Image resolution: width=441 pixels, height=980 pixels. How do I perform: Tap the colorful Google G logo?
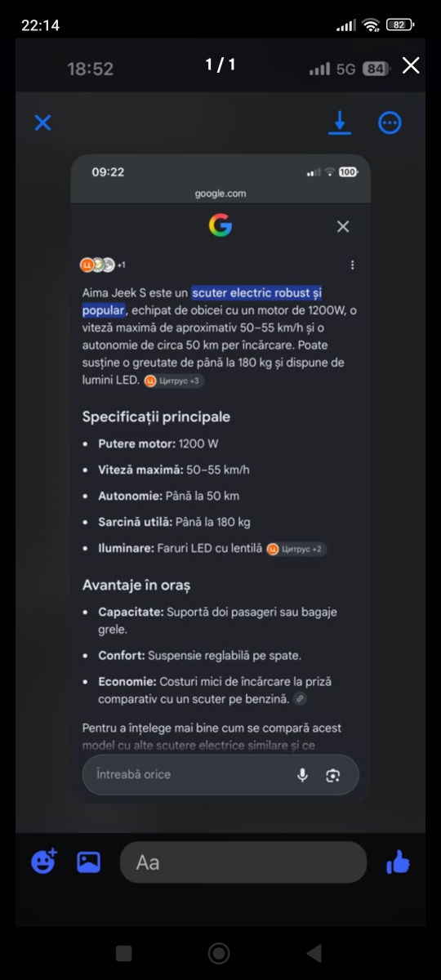(220, 225)
